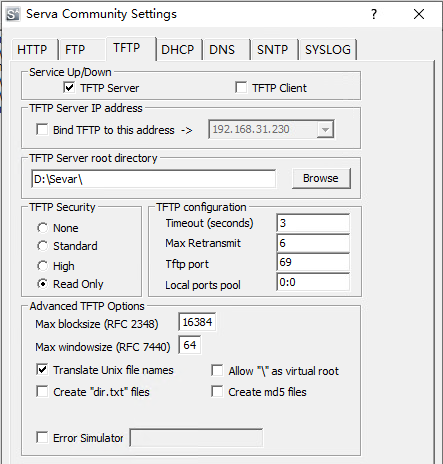The height and width of the screenshot is (464, 443).
Task: Click the Tftp port field
Action: click(313, 262)
